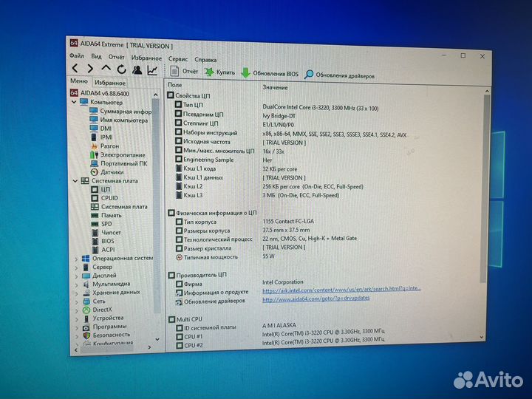The image size is (532, 399).
Task: Click the tree horizontal scroll right arrow
Action: pos(149,347)
